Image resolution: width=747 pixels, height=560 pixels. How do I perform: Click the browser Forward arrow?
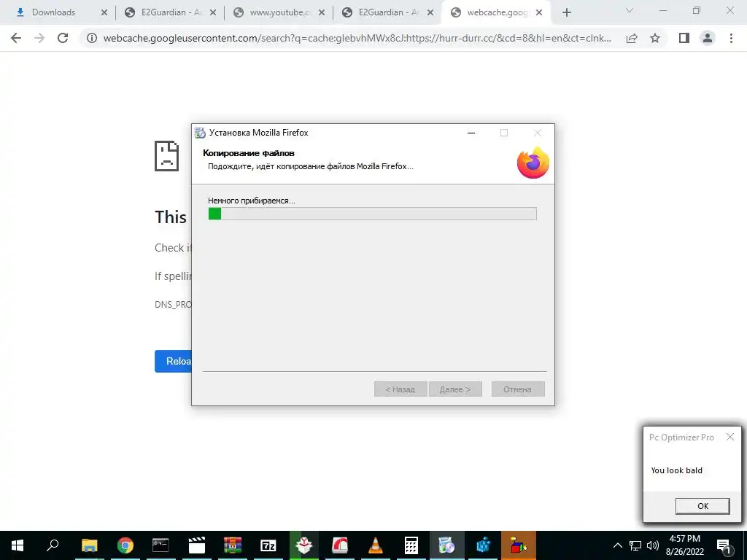(39, 38)
